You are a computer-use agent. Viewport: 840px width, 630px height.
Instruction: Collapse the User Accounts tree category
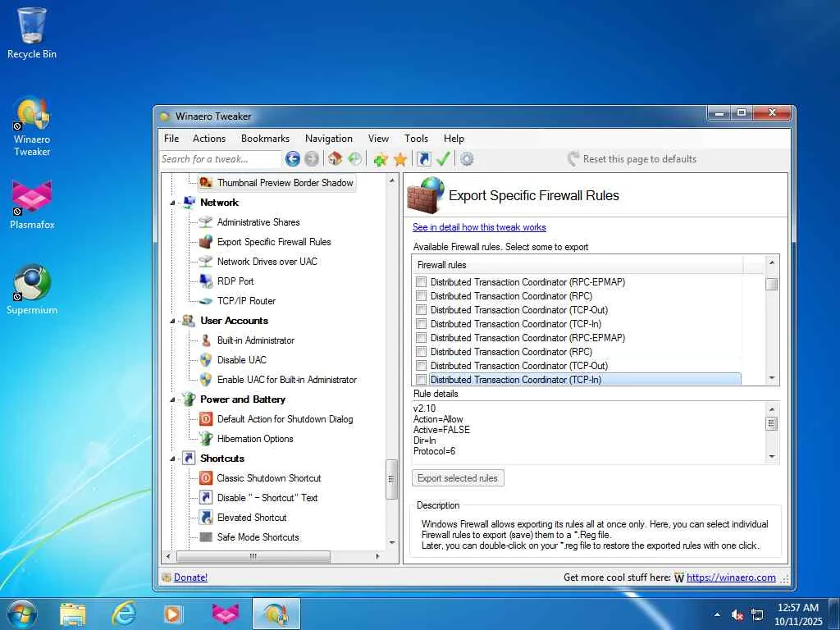coord(172,321)
